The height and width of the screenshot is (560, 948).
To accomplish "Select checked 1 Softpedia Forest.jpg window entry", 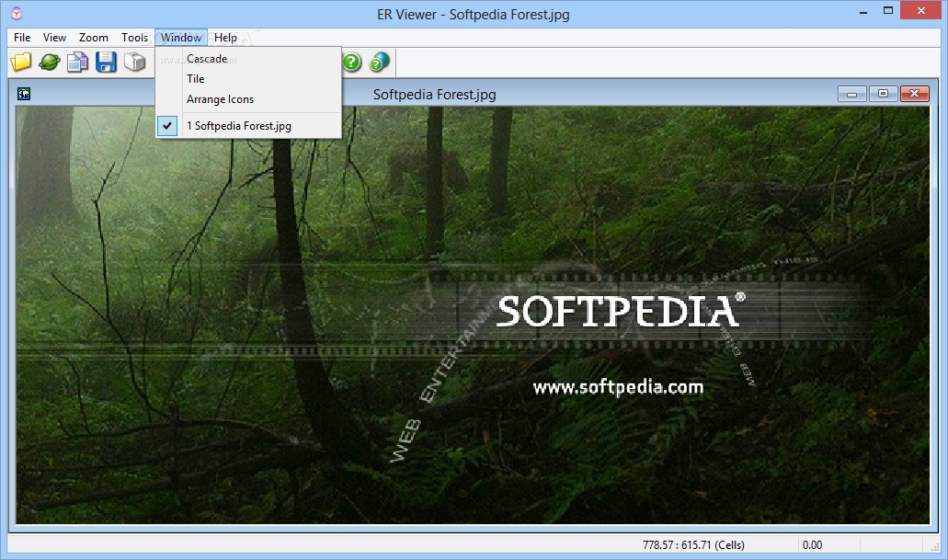I will coord(248,126).
